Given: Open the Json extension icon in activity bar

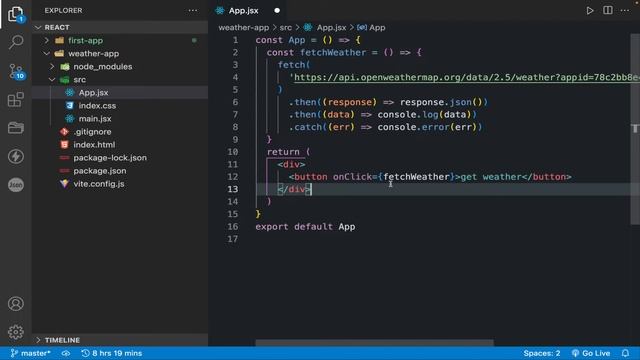Looking at the screenshot, I should tap(16, 184).
